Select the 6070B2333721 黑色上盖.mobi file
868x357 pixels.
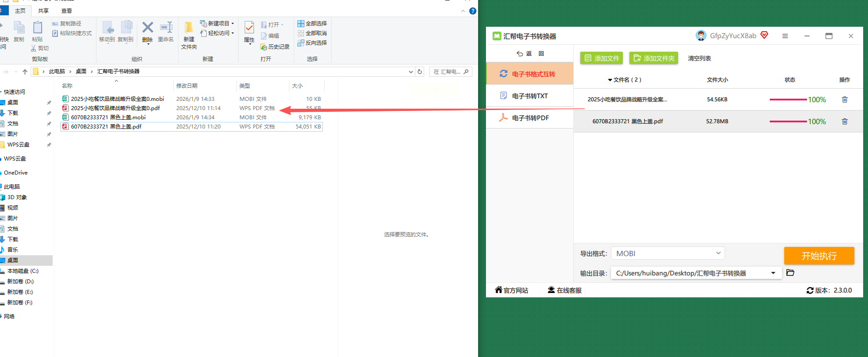(x=108, y=117)
